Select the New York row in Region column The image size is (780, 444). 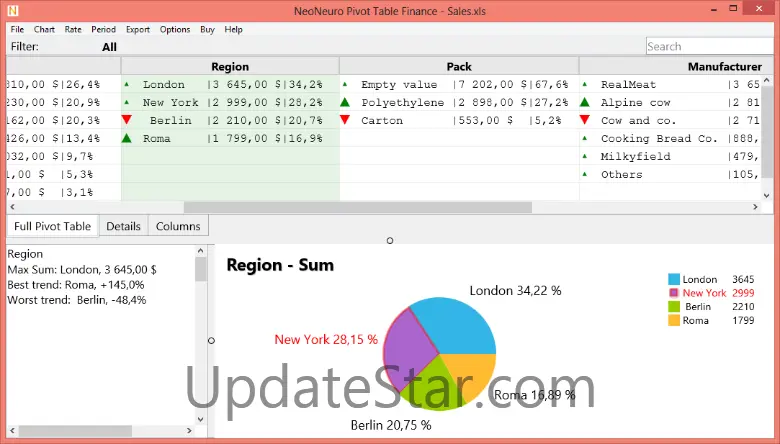(230, 102)
